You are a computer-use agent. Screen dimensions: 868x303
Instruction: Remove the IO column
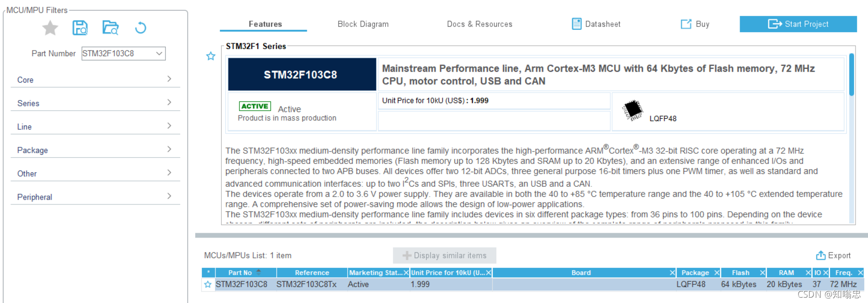(826, 273)
